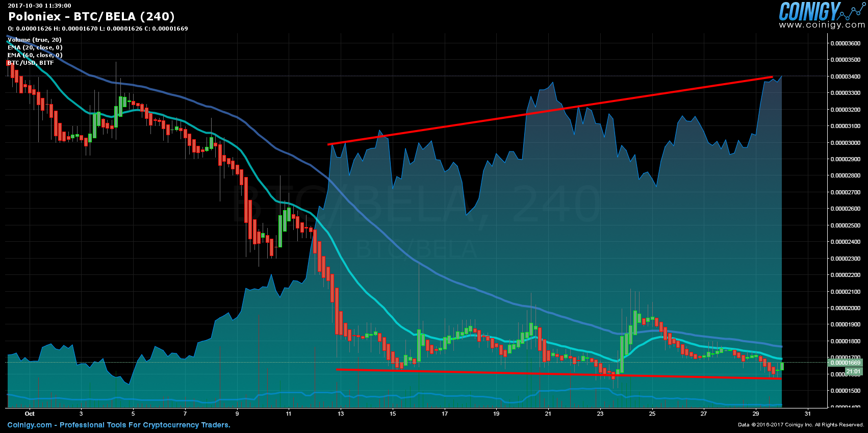Click price axis label 0.00002100

click(846, 292)
